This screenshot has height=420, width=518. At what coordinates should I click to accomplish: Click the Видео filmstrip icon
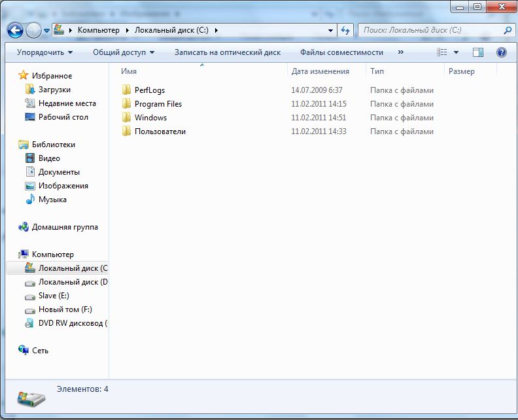[x=30, y=158]
